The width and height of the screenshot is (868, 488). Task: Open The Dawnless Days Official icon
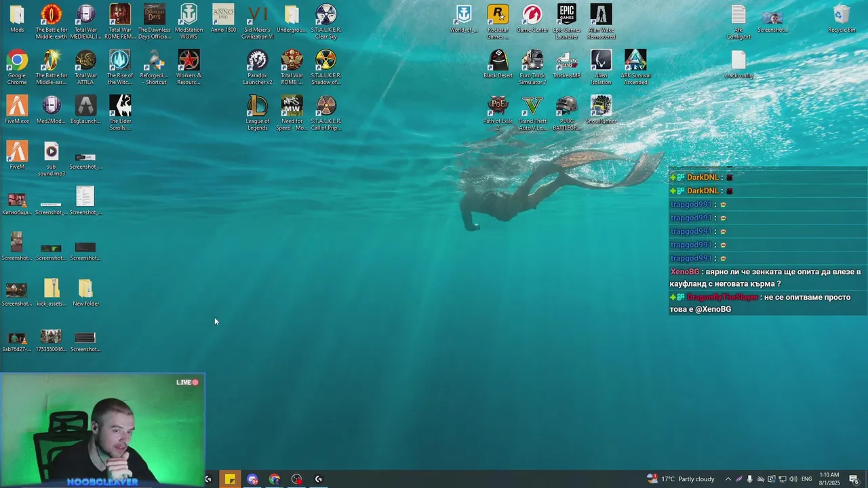pyautogui.click(x=155, y=22)
